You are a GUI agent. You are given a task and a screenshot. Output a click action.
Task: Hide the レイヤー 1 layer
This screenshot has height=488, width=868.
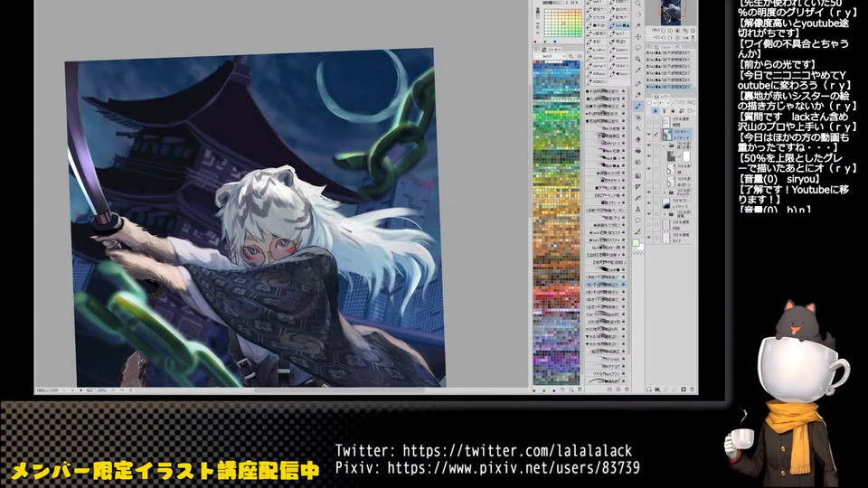pos(649,203)
